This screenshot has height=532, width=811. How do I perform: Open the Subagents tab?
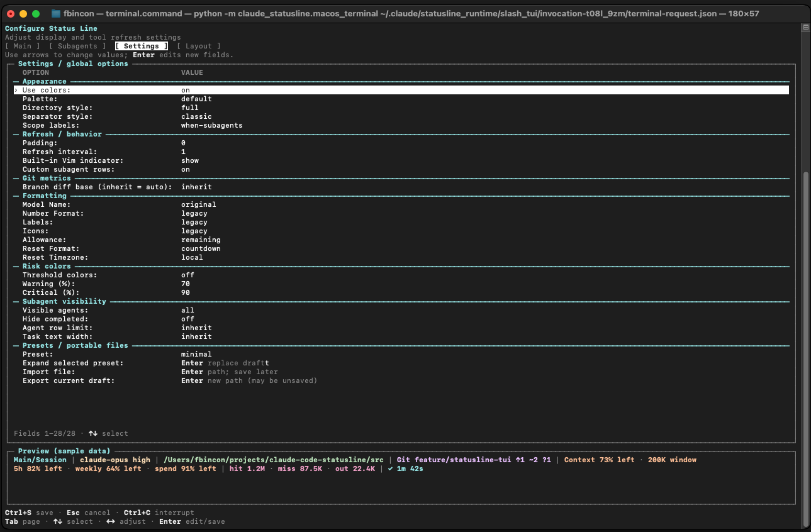click(77, 46)
